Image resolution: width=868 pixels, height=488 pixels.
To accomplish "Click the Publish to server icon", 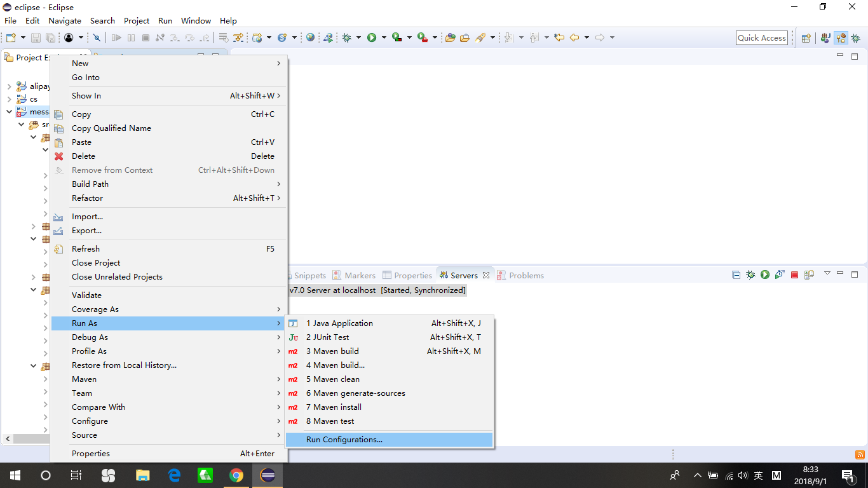I will pyautogui.click(x=809, y=275).
